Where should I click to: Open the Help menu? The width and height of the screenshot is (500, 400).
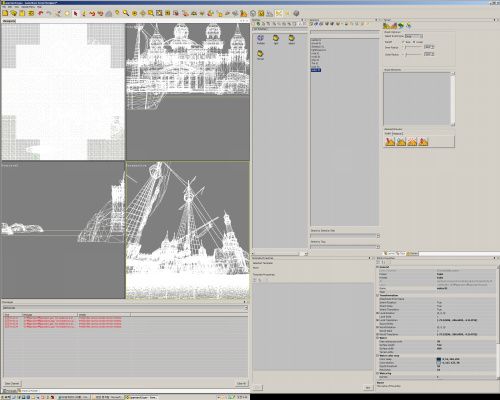(39, 7)
